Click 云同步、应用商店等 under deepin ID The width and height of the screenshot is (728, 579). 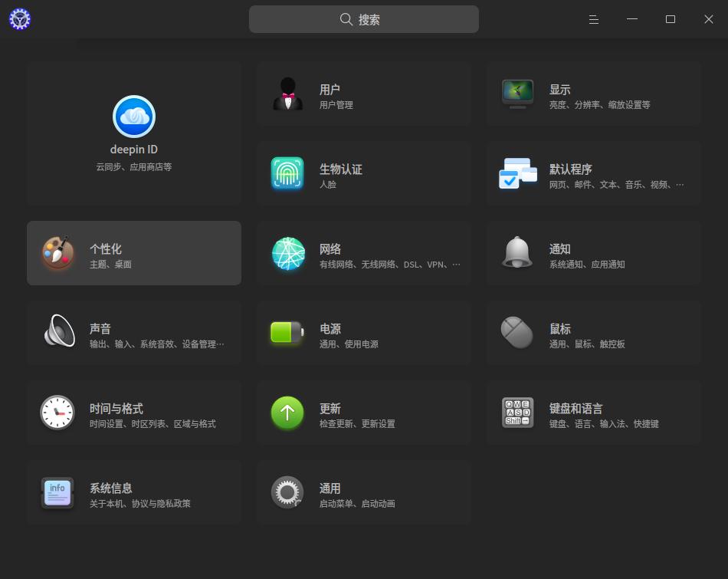(133, 167)
